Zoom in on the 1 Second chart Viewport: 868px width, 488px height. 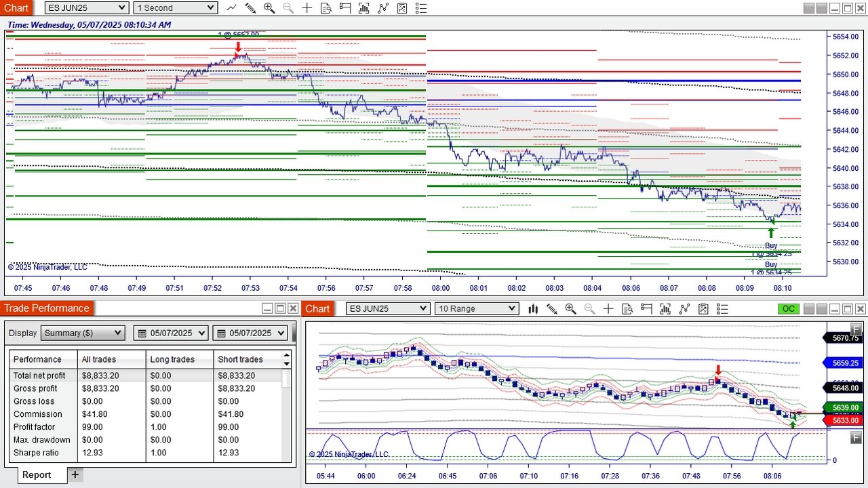(269, 8)
